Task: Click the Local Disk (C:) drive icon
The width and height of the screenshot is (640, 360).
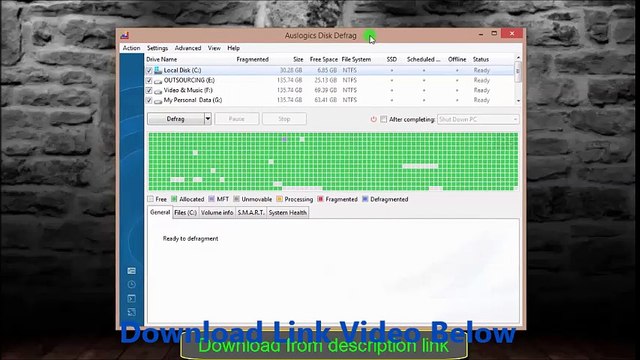Action: pyautogui.click(x=158, y=70)
